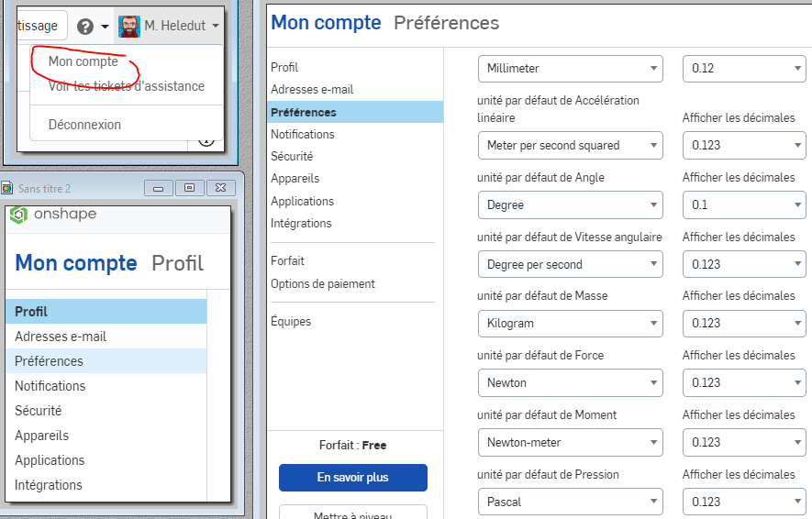Select Voir les tickets d'assistance entry
The image size is (812, 519).
[127, 86]
